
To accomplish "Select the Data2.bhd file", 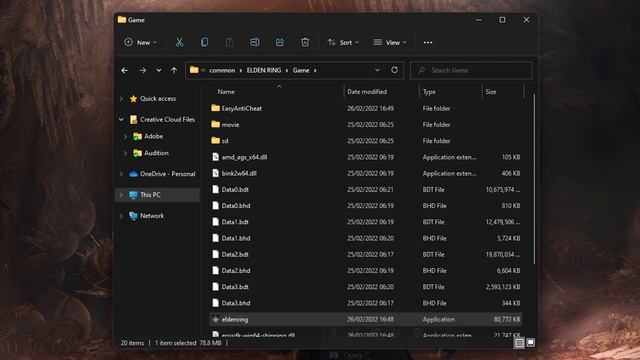I will pyautogui.click(x=236, y=271).
